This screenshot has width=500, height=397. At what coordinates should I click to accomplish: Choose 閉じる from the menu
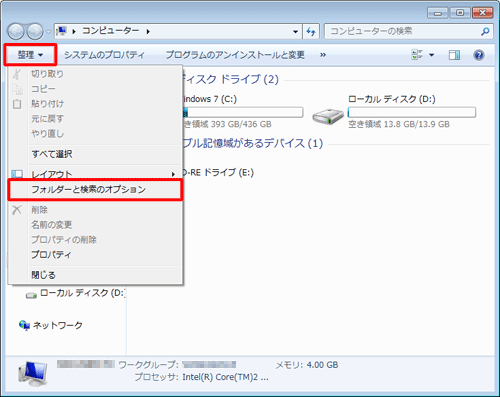(95, 275)
